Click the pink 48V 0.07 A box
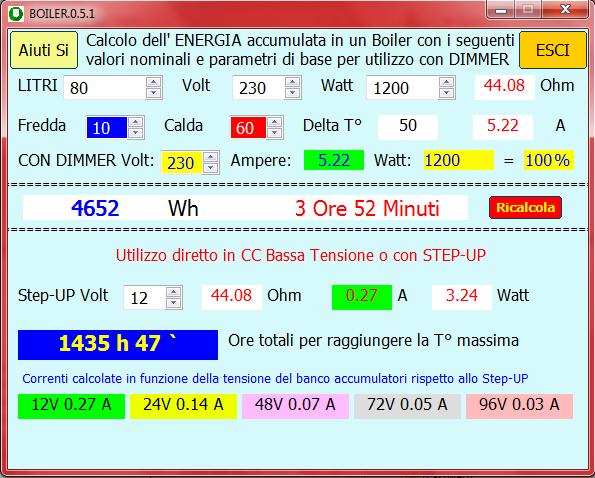 295,406
